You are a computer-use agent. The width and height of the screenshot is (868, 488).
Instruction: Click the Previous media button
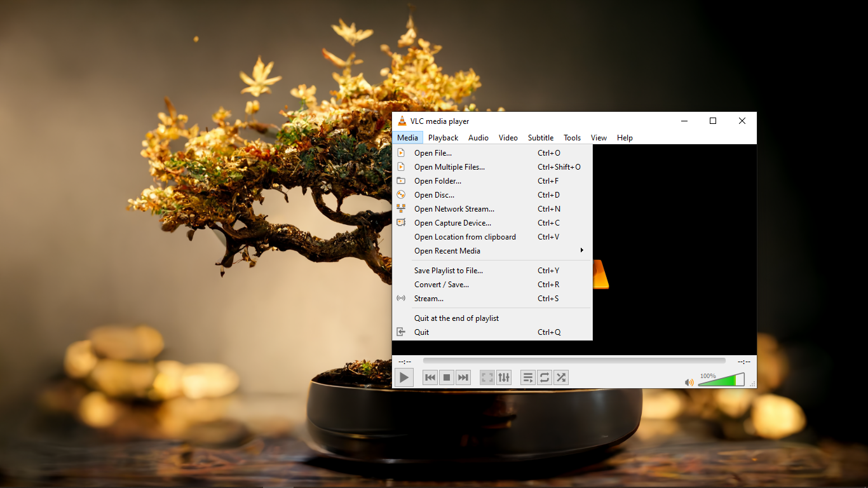click(430, 377)
